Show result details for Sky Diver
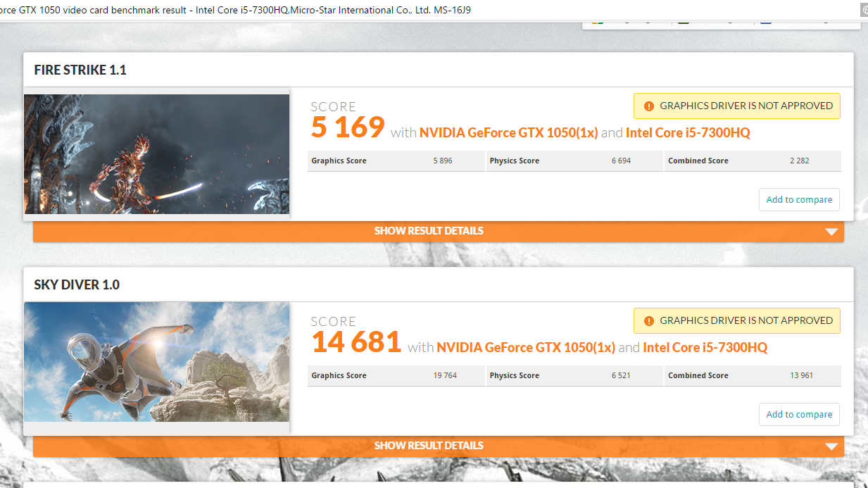 [438, 446]
